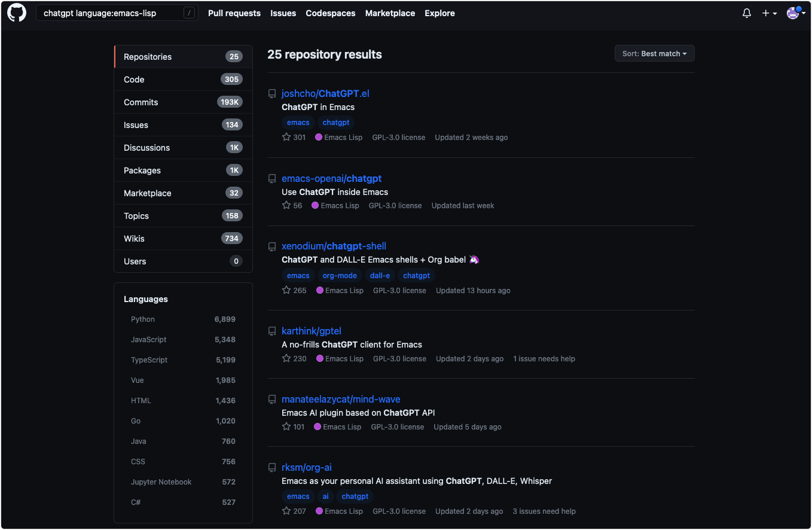The height and width of the screenshot is (530, 812).
Task: Open Marketplace in top navigation
Action: pyautogui.click(x=390, y=13)
